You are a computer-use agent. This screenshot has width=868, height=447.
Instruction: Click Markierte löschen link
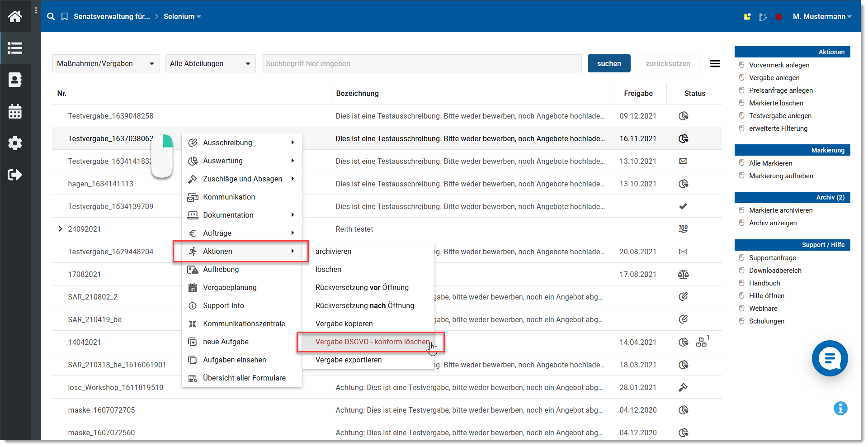pos(776,103)
